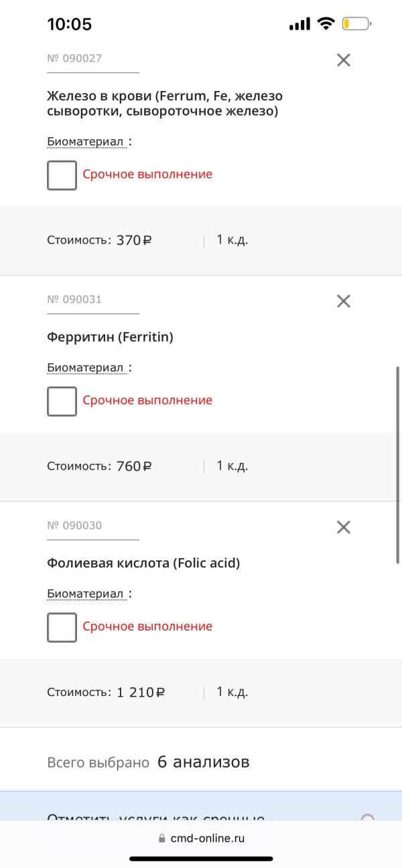Check urgent execution box for Ferritin

pyautogui.click(x=62, y=402)
